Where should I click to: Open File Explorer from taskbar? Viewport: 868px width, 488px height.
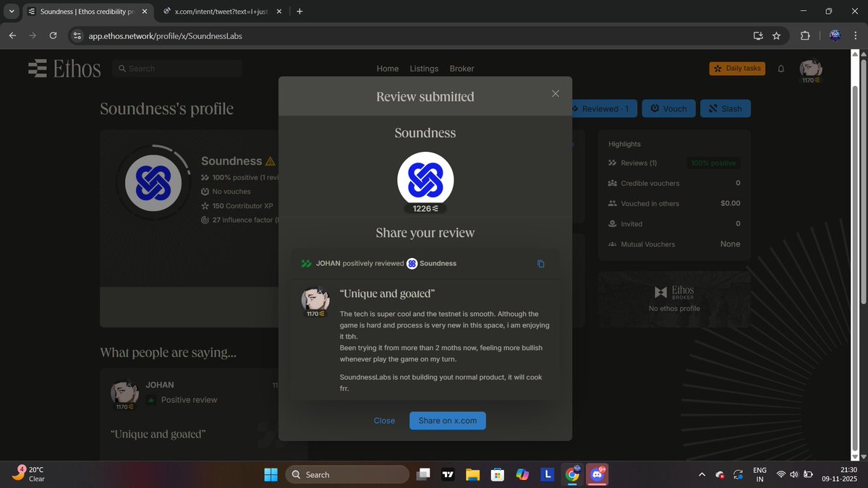coord(472,474)
